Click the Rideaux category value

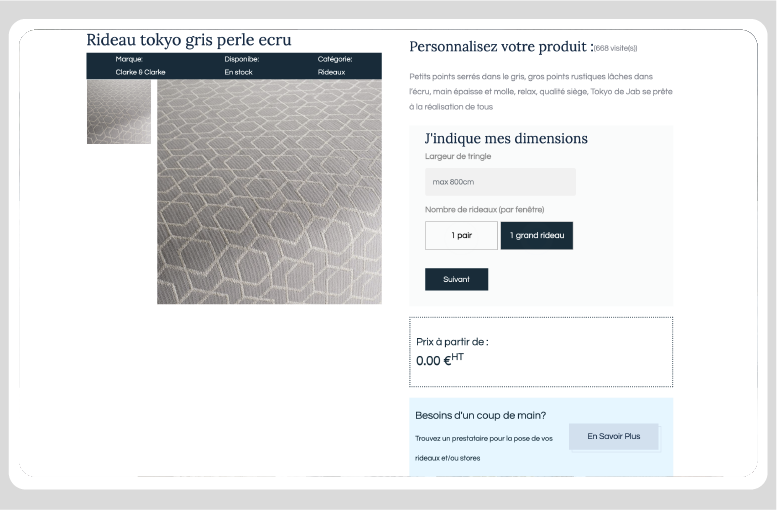pyautogui.click(x=332, y=72)
